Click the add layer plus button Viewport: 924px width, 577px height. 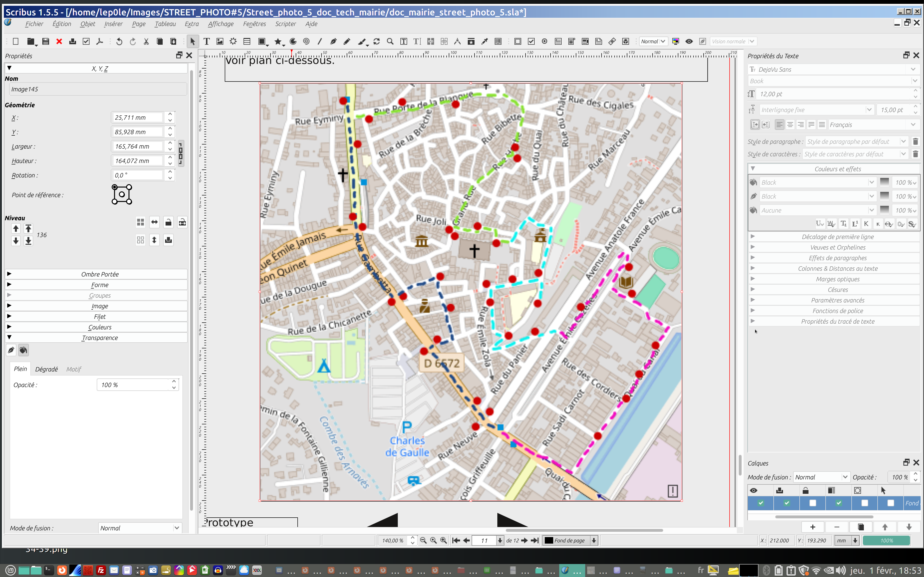[813, 527]
